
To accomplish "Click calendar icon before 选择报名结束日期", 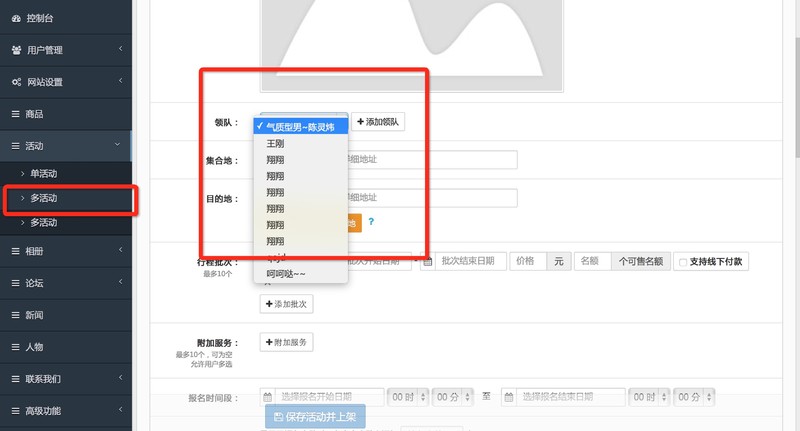I will pos(509,397).
